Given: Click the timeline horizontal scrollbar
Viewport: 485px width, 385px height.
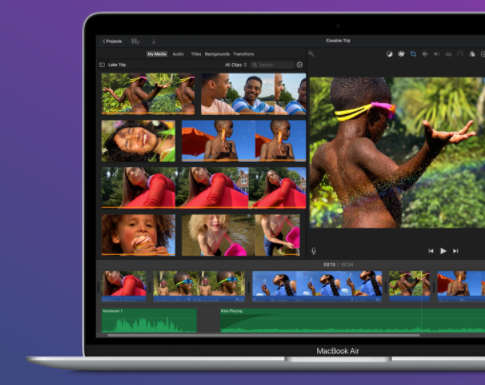Looking at the screenshot, I should (x=263, y=335).
